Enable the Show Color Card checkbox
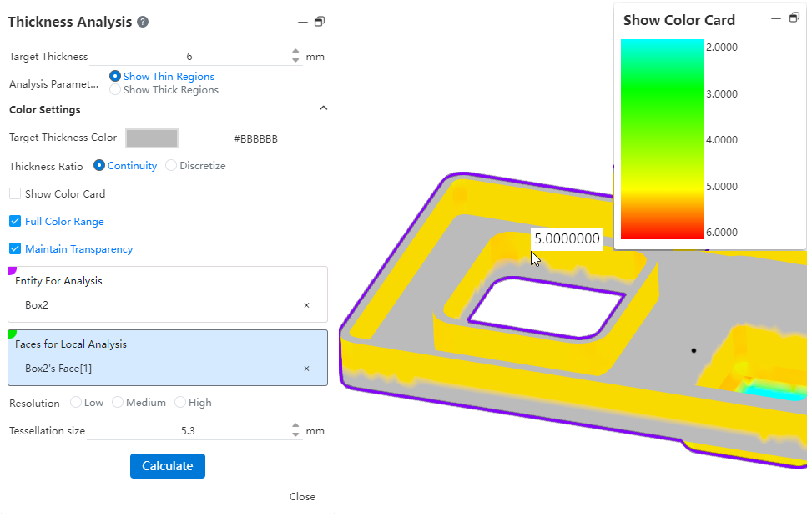This screenshot has width=807, height=532. pyautogui.click(x=16, y=193)
